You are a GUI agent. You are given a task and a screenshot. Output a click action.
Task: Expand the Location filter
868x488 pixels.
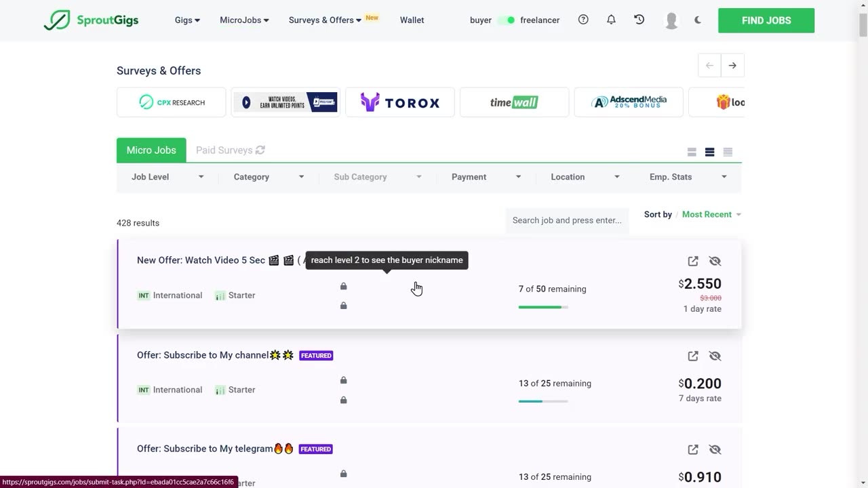click(x=585, y=177)
